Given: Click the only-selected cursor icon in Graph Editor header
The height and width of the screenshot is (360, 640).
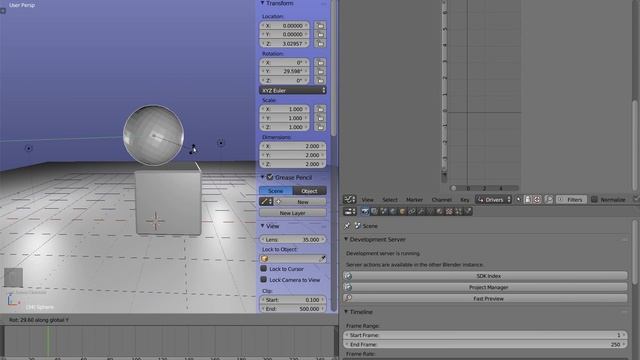Looking at the screenshot, I should (519, 200).
